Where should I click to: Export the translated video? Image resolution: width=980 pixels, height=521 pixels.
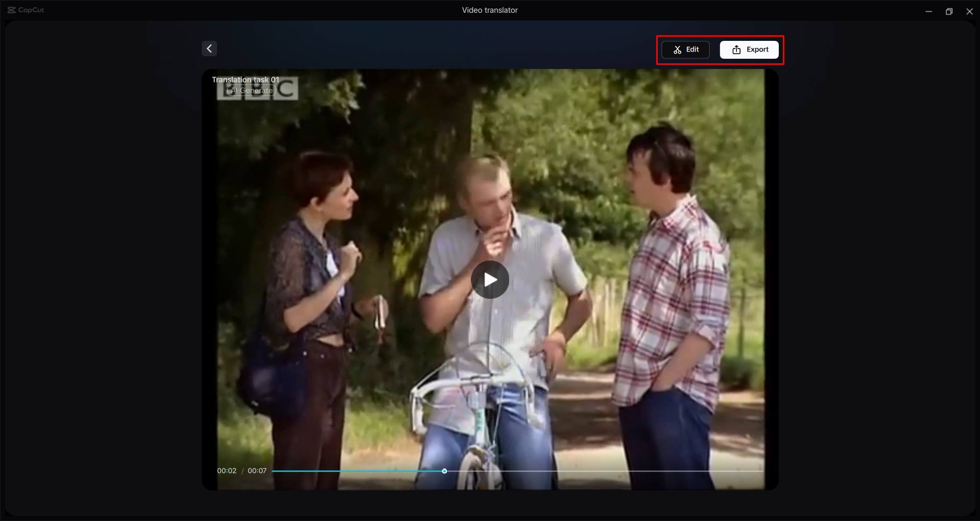pos(749,50)
